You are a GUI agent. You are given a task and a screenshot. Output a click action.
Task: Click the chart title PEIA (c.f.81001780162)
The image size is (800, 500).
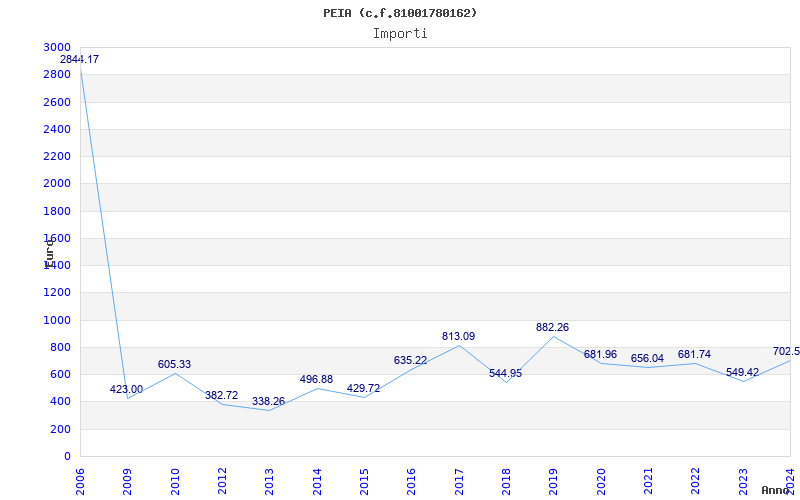pos(400,13)
